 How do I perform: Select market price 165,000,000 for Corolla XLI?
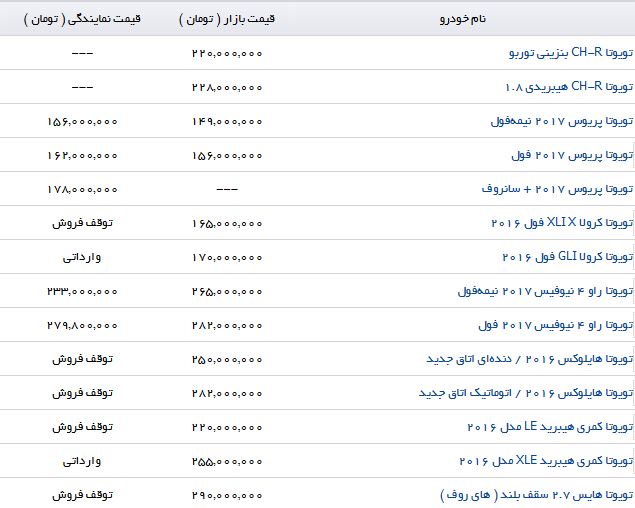227,224
